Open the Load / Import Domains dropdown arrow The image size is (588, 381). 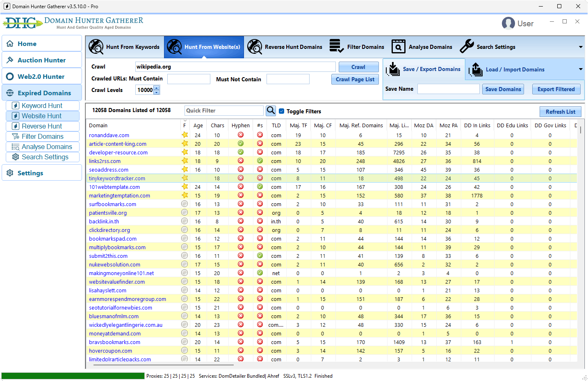[581, 69]
